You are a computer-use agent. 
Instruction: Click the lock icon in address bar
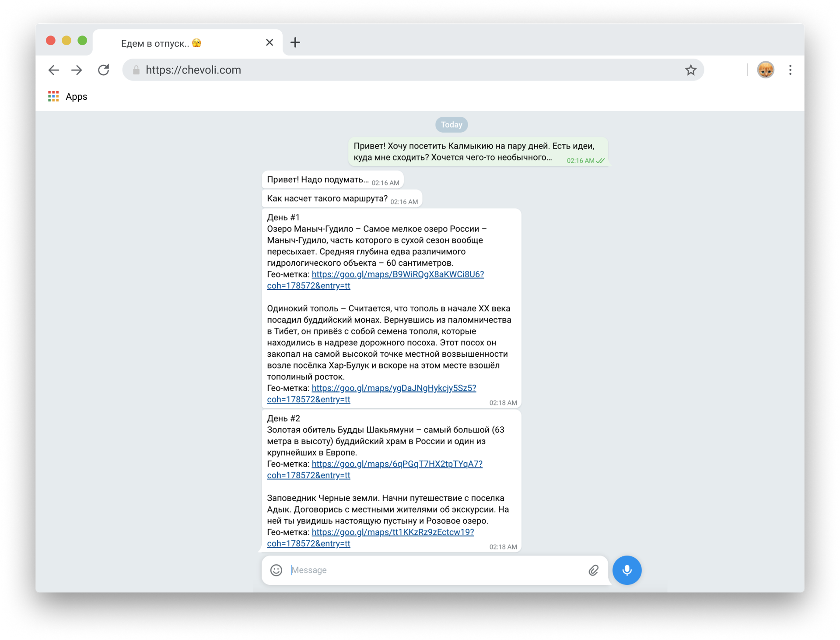coord(136,70)
